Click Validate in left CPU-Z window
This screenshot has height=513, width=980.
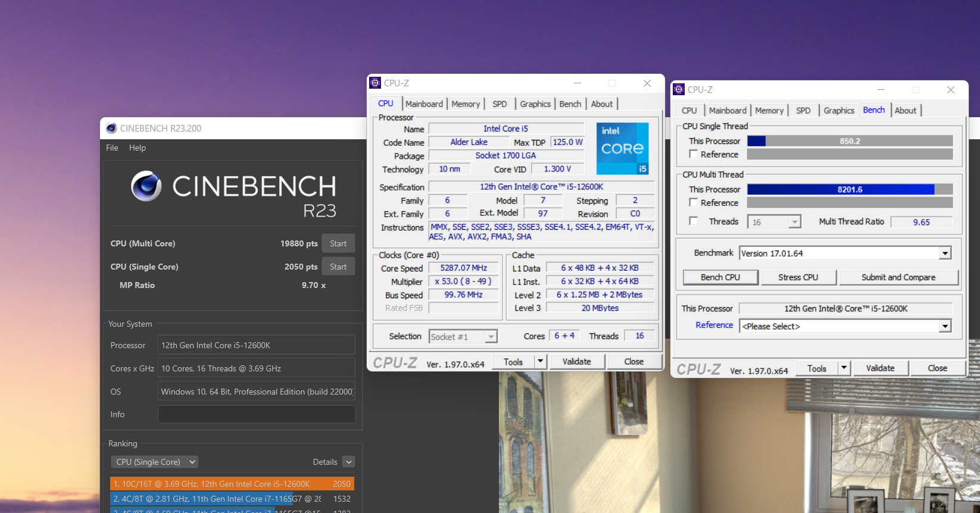click(x=577, y=361)
